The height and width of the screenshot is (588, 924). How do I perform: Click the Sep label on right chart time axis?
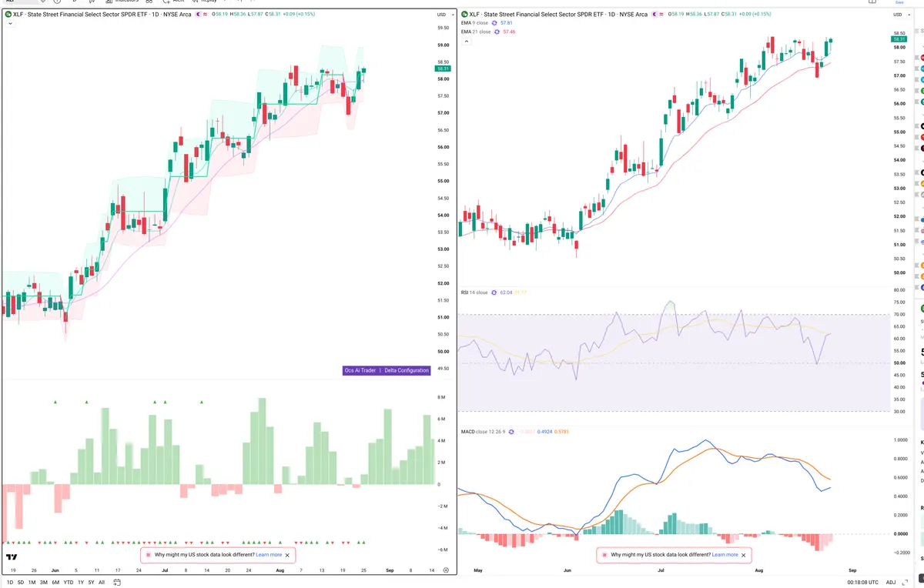[x=852, y=570]
